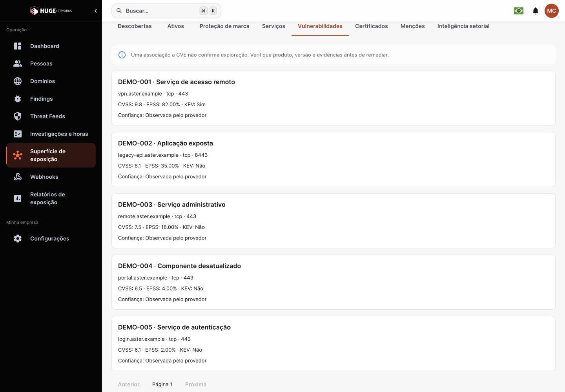
Task: Open the DEMO-002 Aplicação exposta card
Action: click(x=334, y=160)
